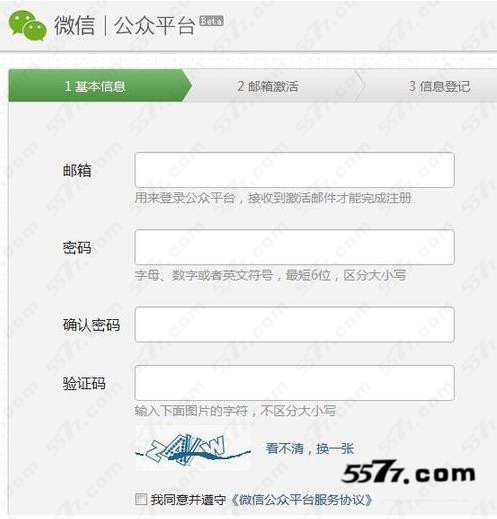This screenshot has height=519, width=497.
Task: Click the 验证码 field label
Action: (x=84, y=383)
